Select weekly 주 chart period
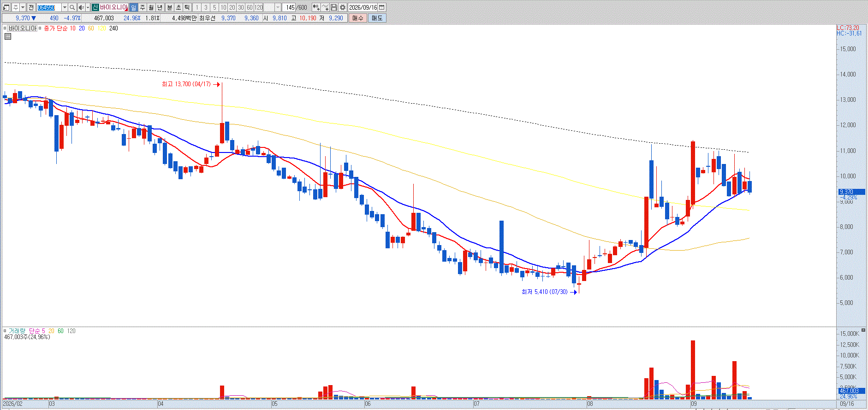This screenshot has height=410, width=868. coord(143,7)
